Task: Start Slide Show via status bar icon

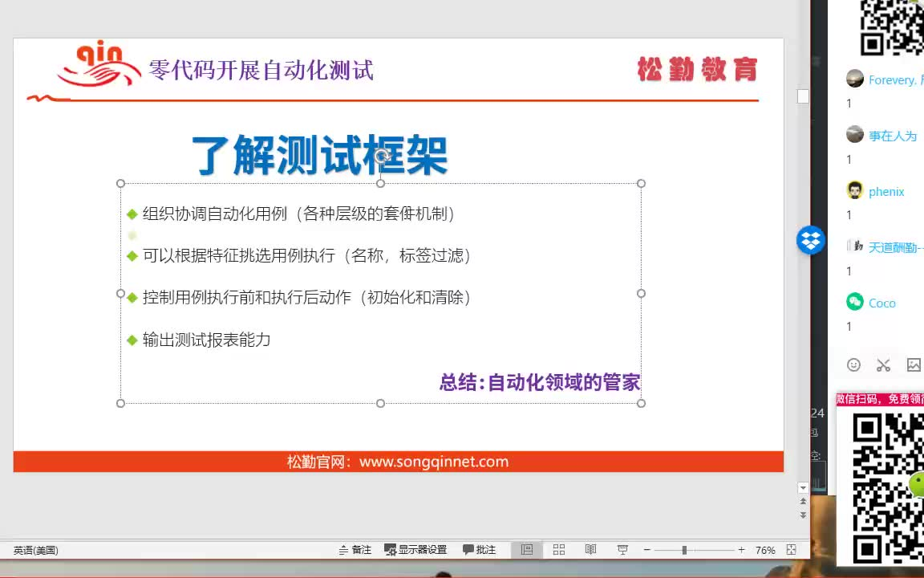Action: coord(622,550)
